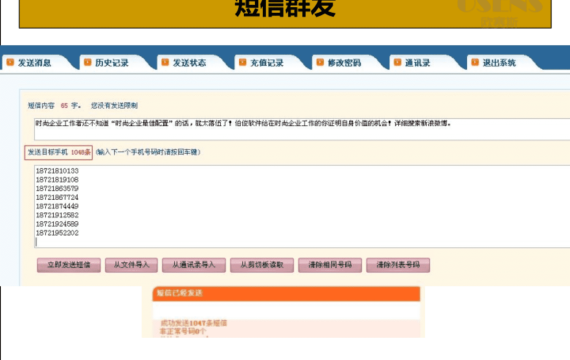Click orange icon beside 充值记录
570x360 pixels.
pos(242,63)
